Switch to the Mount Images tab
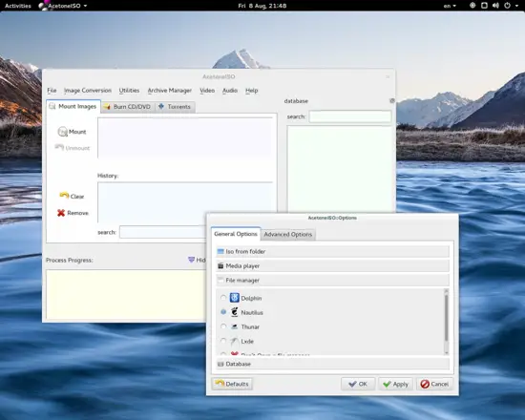 [x=73, y=106]
